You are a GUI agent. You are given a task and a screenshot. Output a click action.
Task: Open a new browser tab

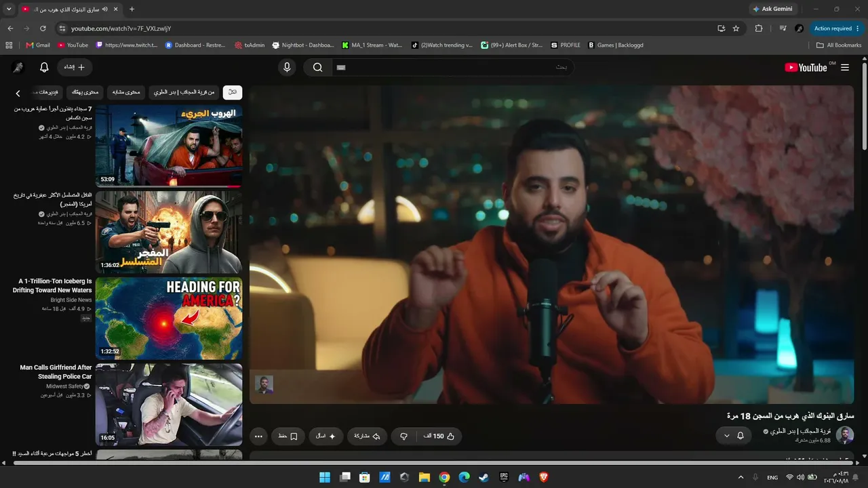pos(132,9)
